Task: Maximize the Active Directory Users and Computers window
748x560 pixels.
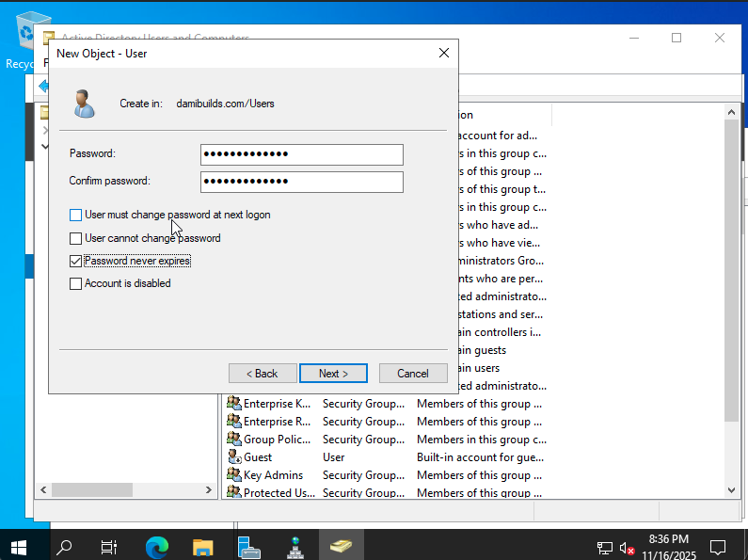Action: tap(676, 38)
